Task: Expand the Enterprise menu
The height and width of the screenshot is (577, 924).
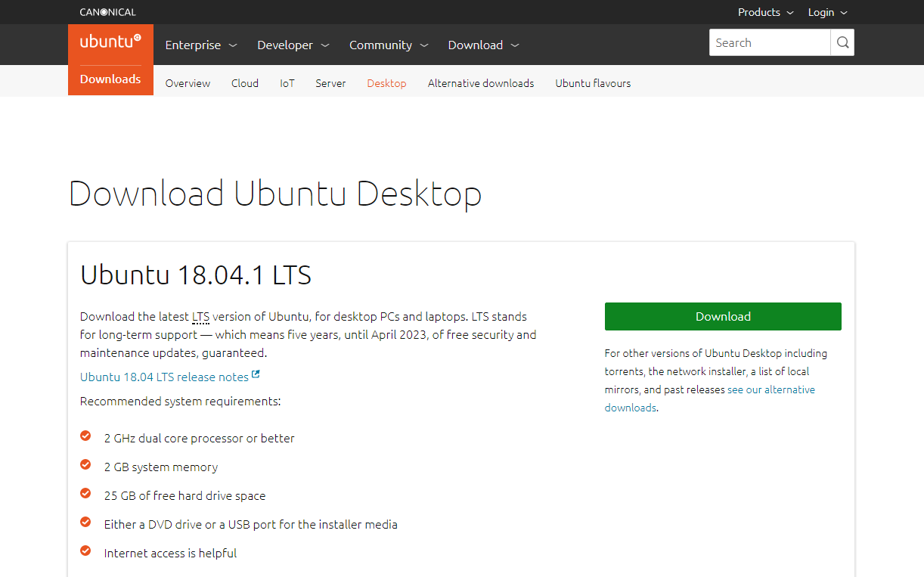Action: 201,45
